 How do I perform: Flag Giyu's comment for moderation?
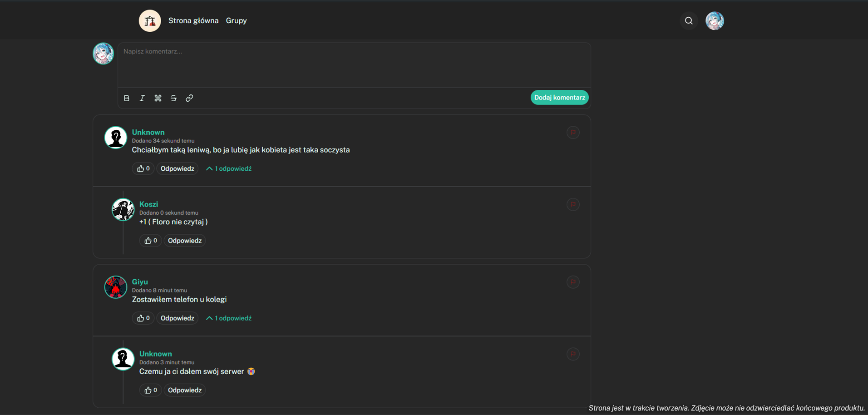pos(573,282)
